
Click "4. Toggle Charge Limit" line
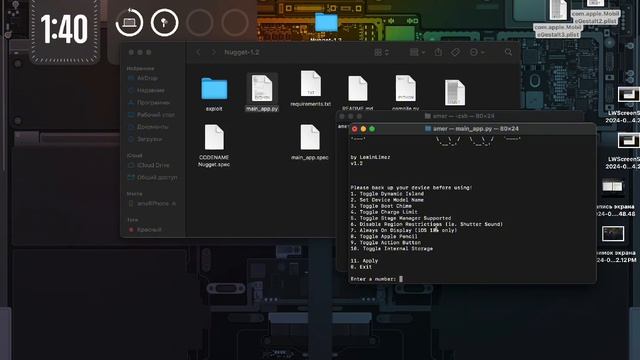[x=384, y=212]
